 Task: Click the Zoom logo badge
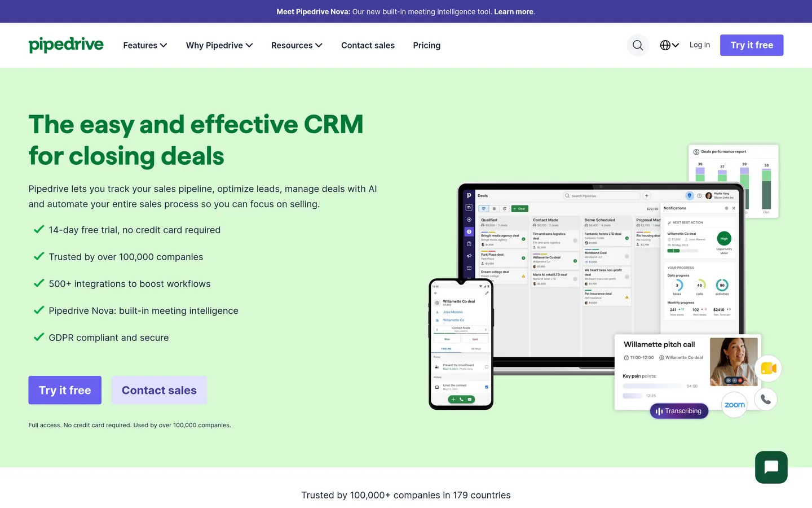[x=734, y=405]
